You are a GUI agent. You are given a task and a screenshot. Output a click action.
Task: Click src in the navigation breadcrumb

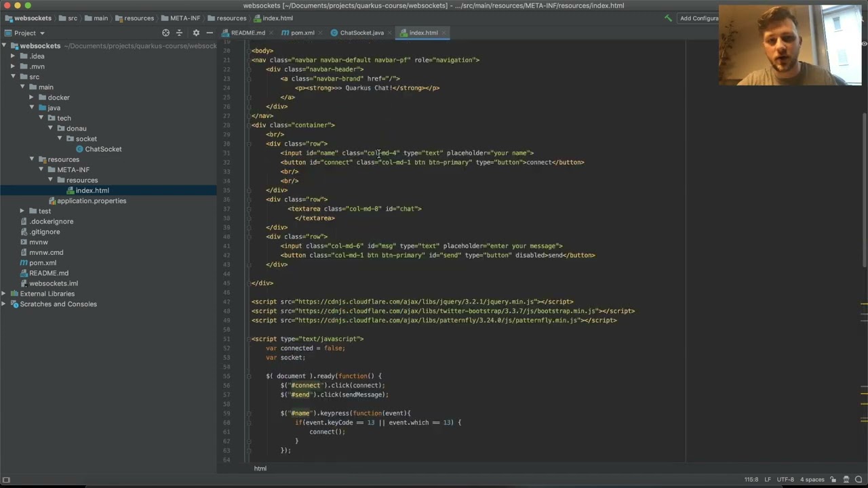(x=68, y=18)
